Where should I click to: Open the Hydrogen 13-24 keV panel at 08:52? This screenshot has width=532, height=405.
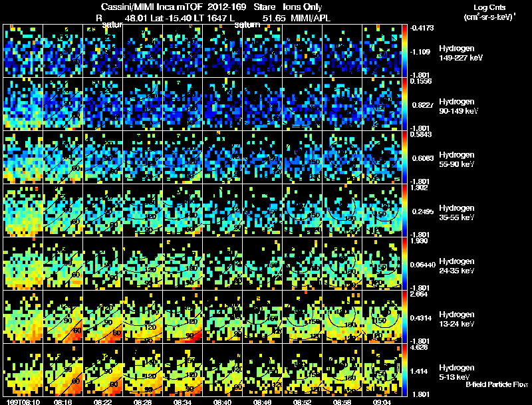(x=303, y=317)
